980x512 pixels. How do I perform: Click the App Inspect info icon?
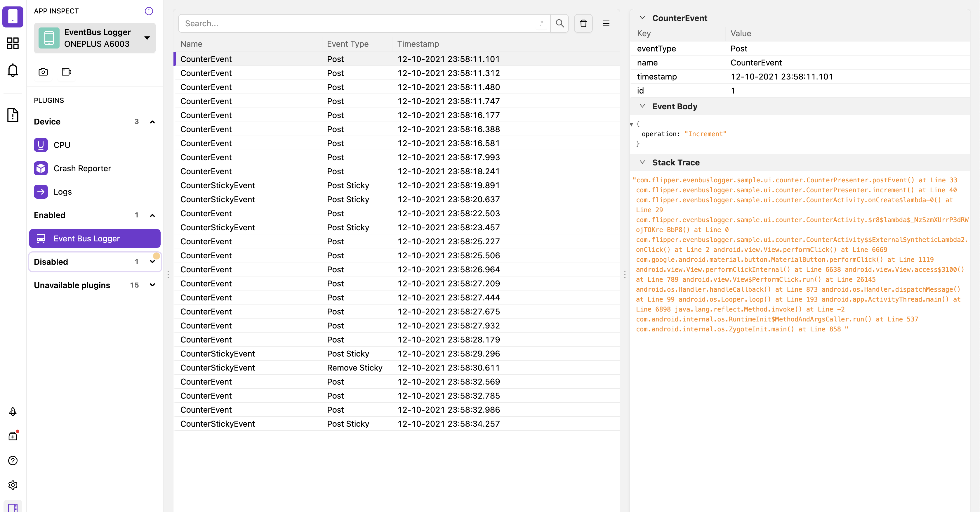(149, 11)
